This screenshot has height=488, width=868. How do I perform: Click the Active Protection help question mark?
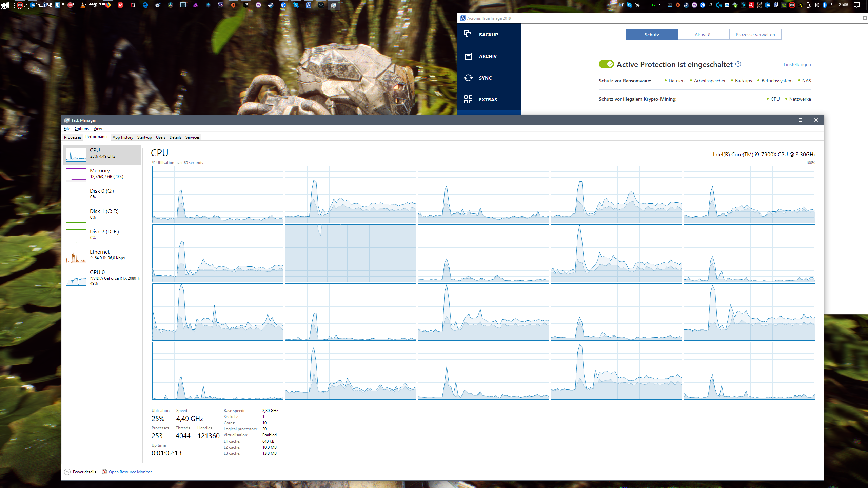(738, 64)
